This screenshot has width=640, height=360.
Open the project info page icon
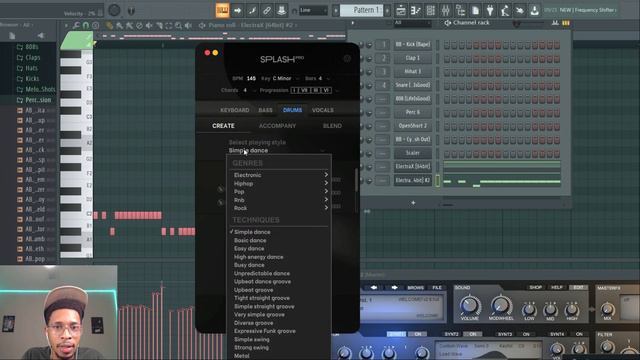point(475,11)
